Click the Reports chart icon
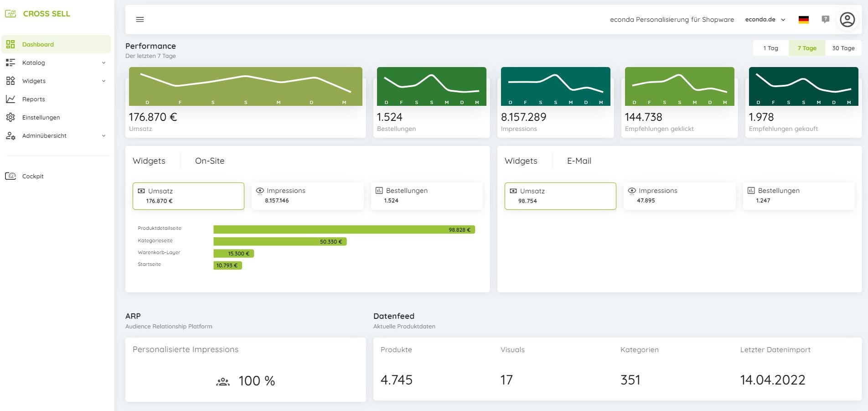 (10, 99)
